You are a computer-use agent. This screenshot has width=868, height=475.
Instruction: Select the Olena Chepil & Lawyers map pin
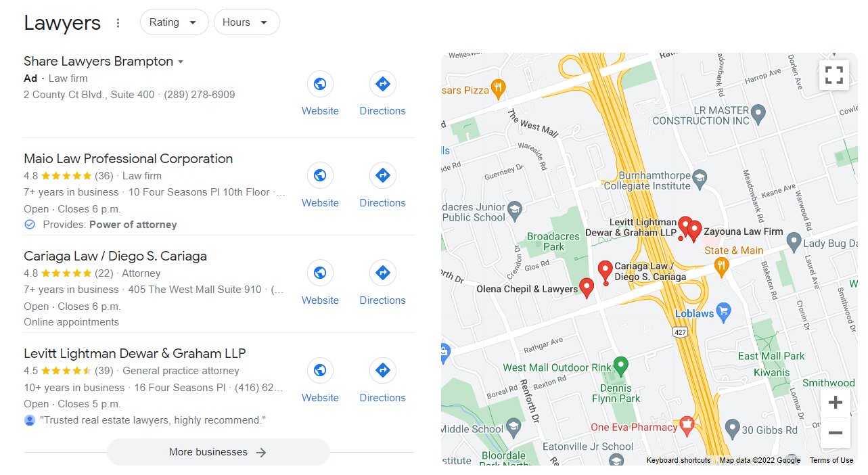pos(587,288)
